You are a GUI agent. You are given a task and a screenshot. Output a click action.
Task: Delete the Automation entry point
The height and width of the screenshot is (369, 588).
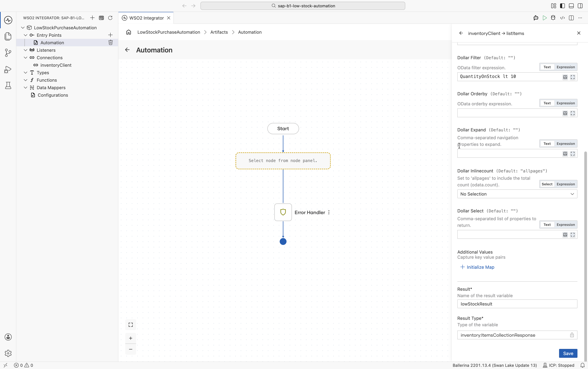[x=110, y=42]
